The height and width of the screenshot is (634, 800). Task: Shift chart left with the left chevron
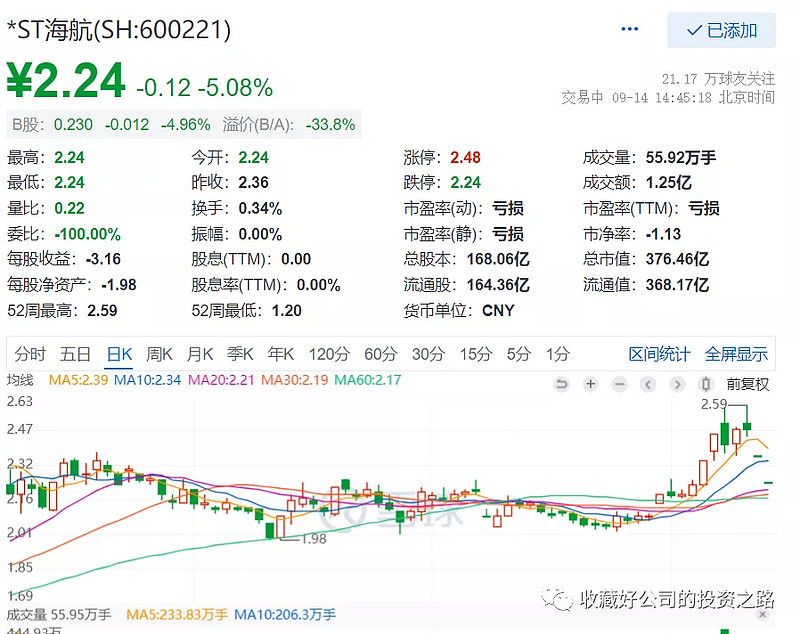(x=648, y=384)
